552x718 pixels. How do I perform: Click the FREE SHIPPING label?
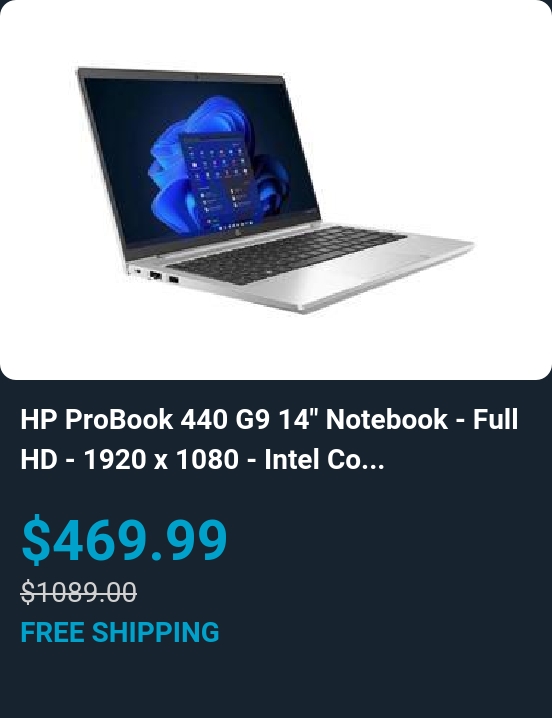pyautogui.click(x=120, y=632)
